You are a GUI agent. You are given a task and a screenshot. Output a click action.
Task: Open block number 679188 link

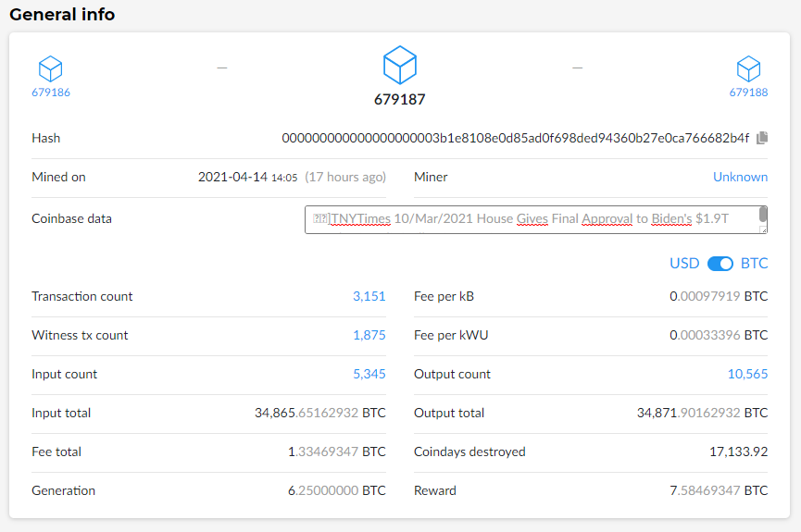coord(748,93)
